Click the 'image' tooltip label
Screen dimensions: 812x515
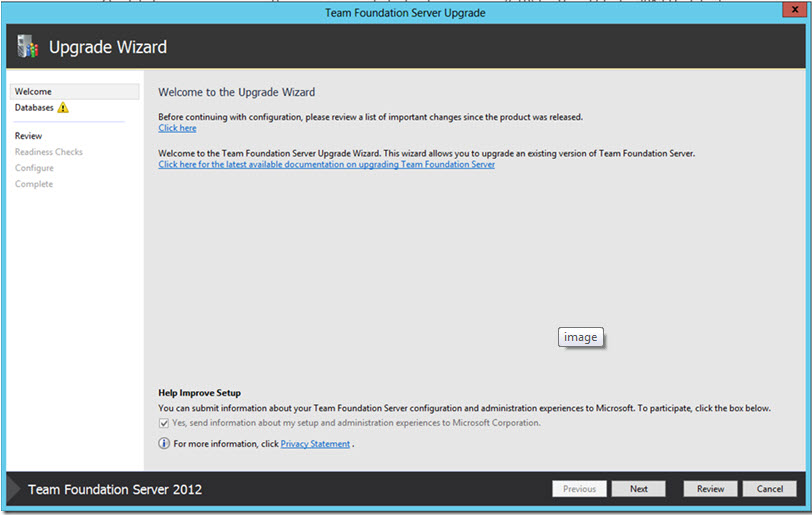tap(581, 337)
